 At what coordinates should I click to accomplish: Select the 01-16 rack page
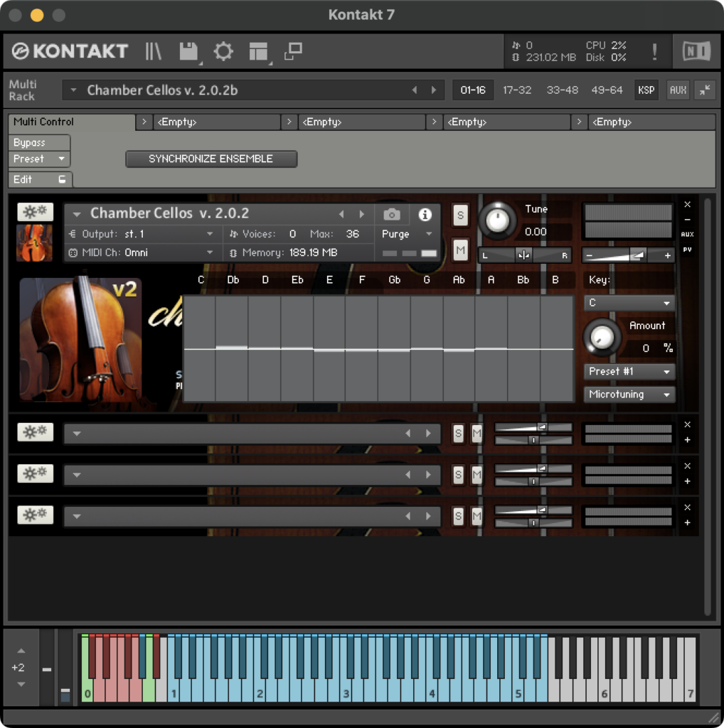coord(473,90)
